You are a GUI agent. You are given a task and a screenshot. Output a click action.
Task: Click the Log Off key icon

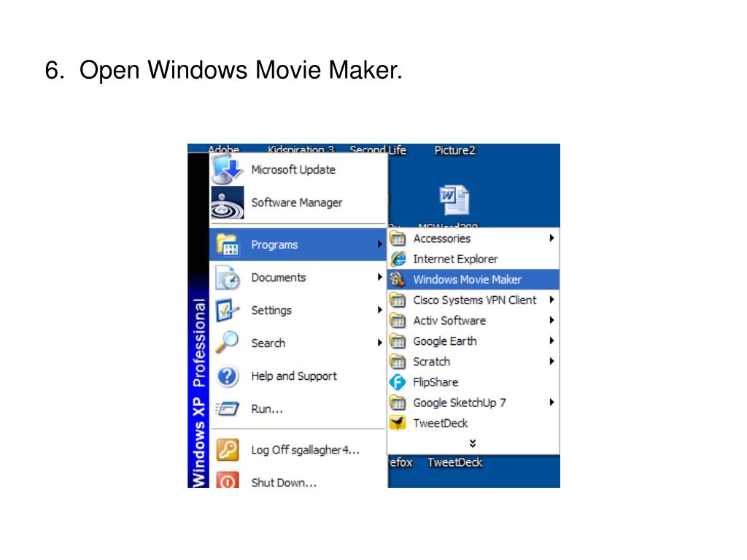[228, 450]
